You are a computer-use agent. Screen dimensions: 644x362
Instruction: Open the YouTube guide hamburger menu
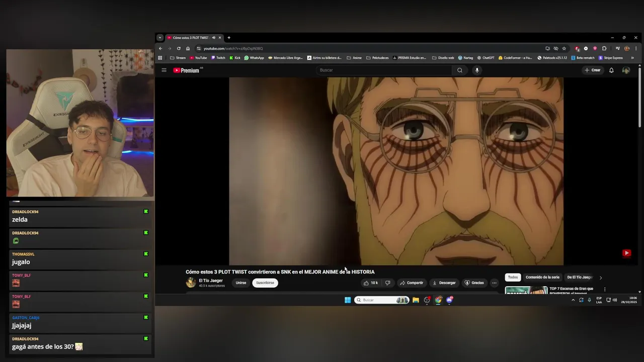point(164,70)
